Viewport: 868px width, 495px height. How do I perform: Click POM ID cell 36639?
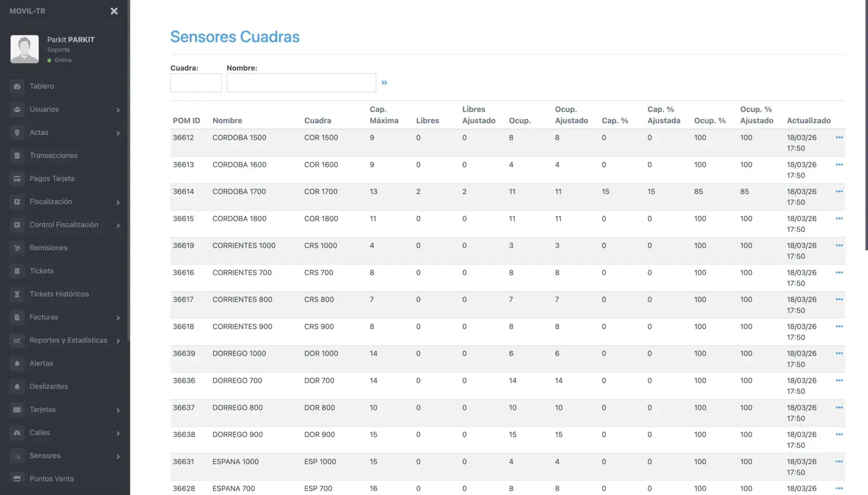[184, 353]
